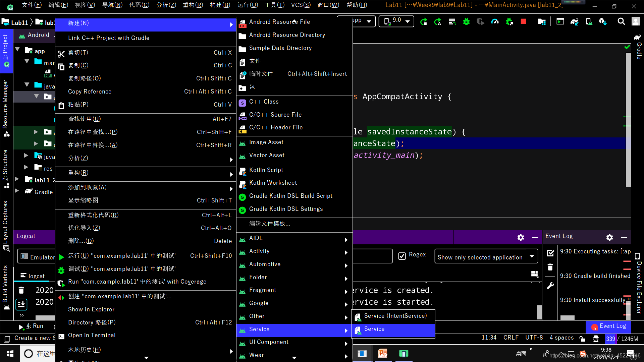Open the Event Log status button
The width and height of the screenshot is (644, 362).
[608, 326]
